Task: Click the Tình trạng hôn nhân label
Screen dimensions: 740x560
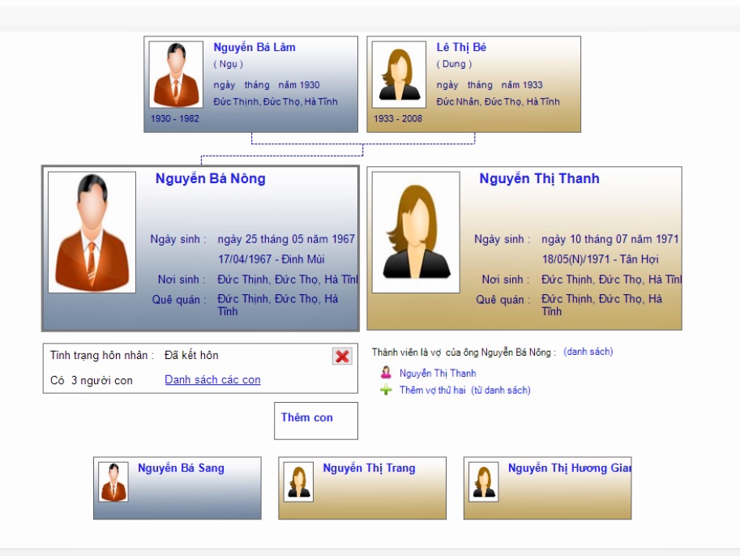Action: [102, 355]
